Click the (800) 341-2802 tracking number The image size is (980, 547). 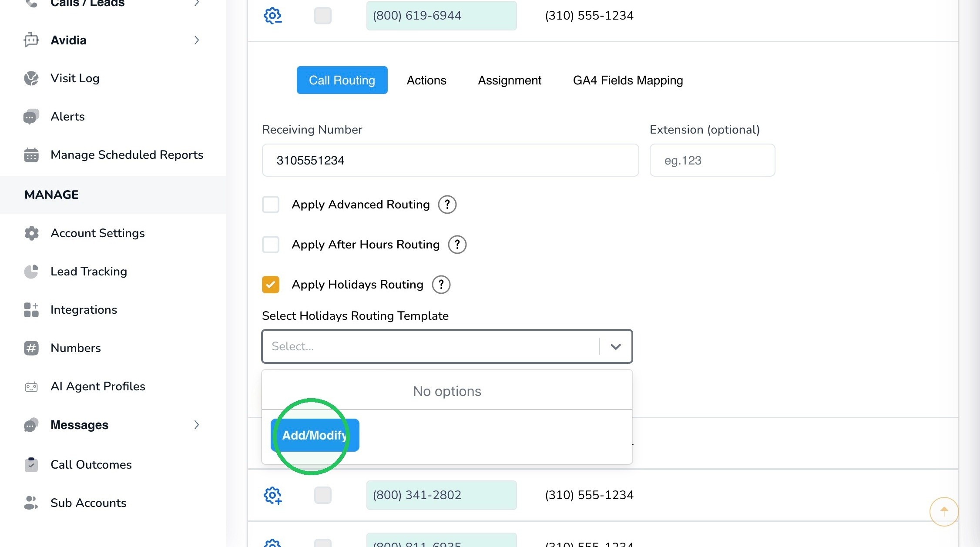(x=441, y=495)
